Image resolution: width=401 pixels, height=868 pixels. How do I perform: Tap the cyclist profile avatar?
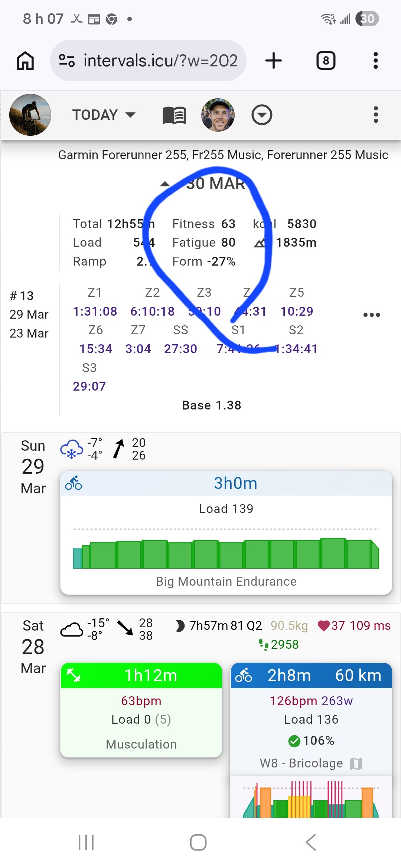pyautogui.click(x=30, y=115)
